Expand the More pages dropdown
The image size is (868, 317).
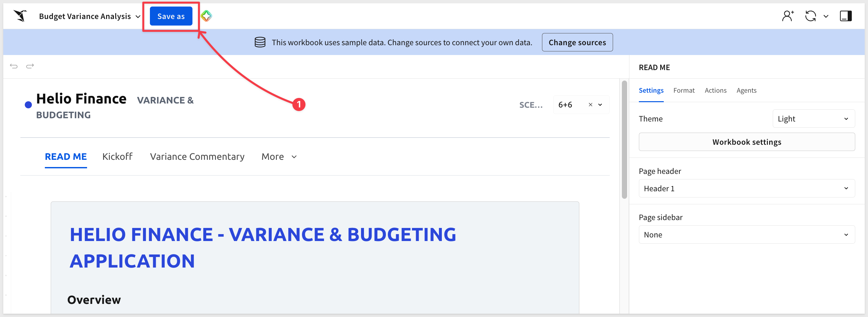point(279,157)
